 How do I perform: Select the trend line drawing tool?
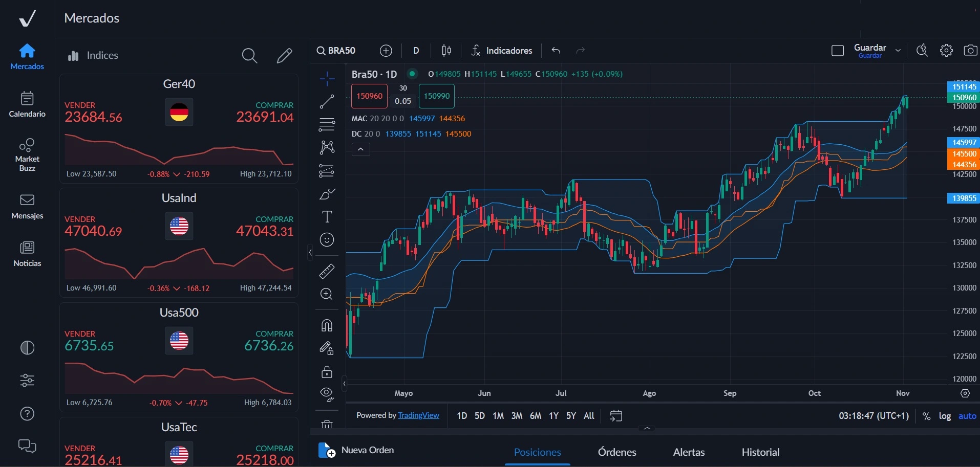coord(327,102)
